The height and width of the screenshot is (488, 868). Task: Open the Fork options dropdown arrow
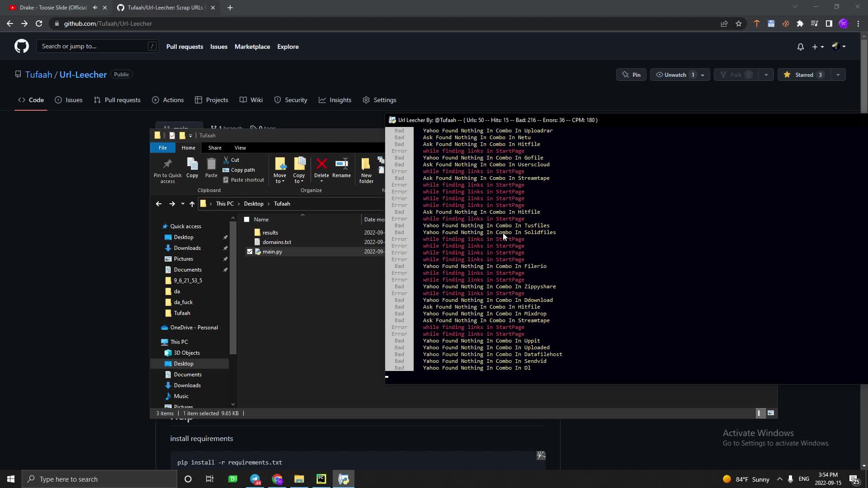[x=766, y=75]
